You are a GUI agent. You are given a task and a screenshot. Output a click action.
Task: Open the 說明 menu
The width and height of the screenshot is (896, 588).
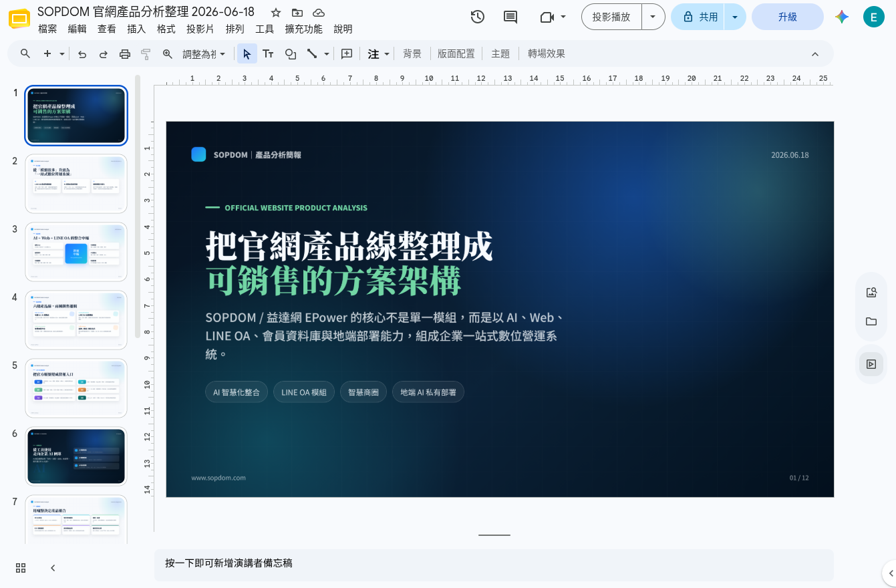343,29
